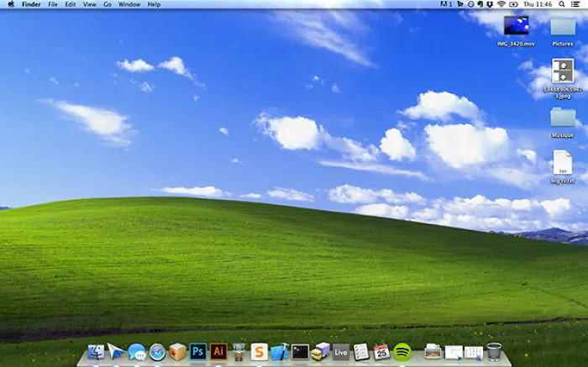Select the png image file on desktop
Viewport: 588px width, 367px height.
click(563, 71)
